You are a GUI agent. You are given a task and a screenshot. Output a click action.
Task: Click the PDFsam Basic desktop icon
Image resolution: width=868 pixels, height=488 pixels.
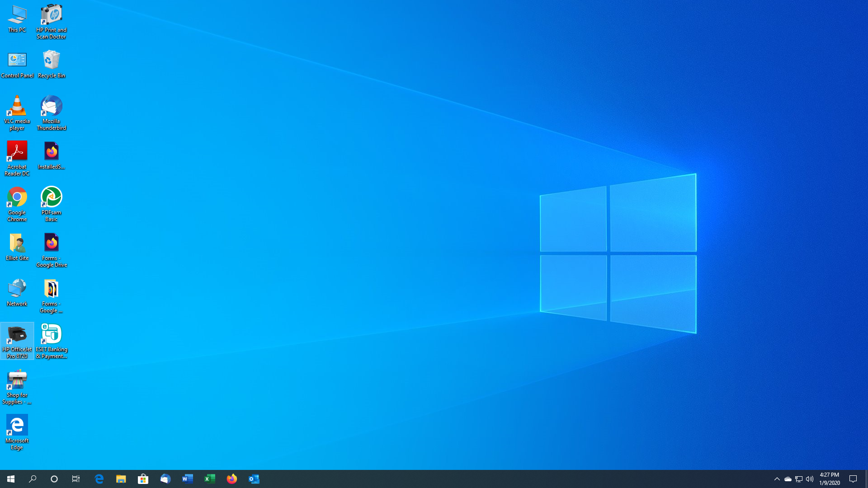(51, 198)
